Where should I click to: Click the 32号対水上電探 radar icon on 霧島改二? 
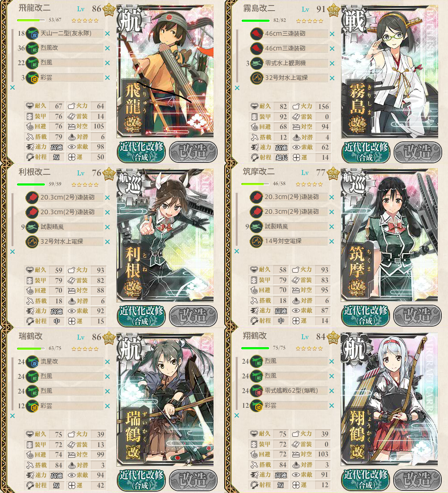pos(257,78)
